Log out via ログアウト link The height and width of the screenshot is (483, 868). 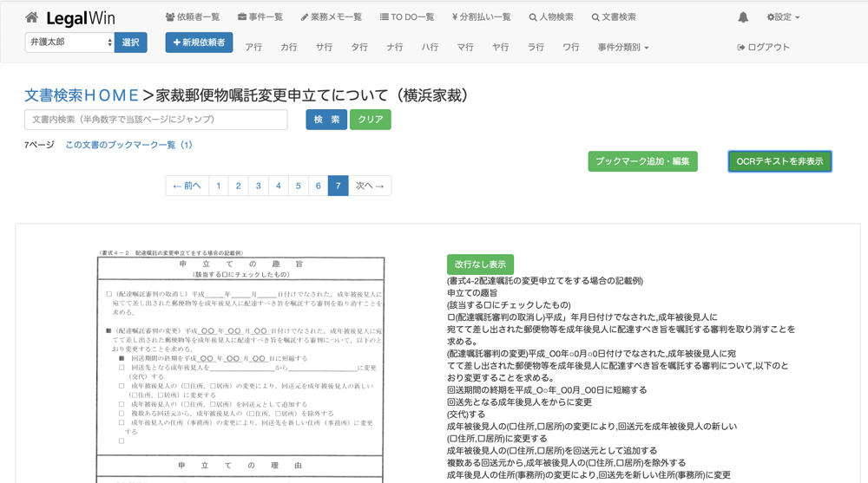click(x=764, y=48)
